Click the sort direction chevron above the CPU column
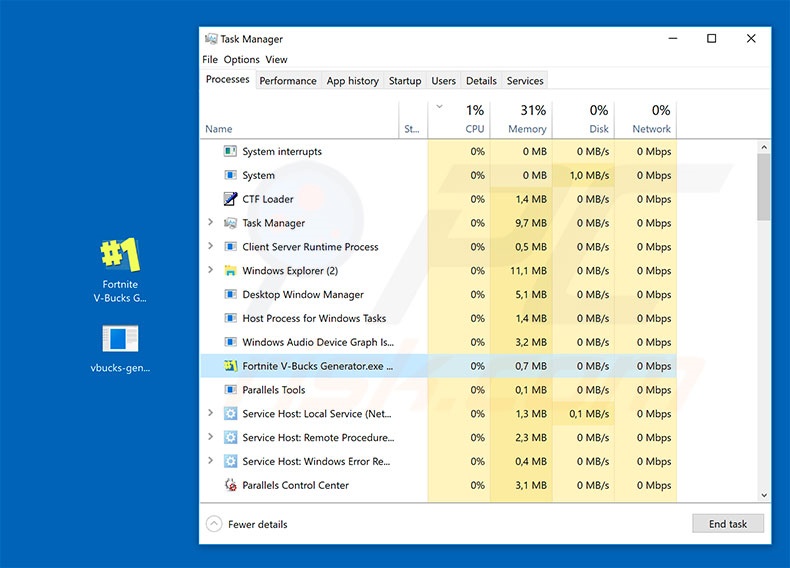The width and height of the screenshot is (790, 568). point(439,106)
